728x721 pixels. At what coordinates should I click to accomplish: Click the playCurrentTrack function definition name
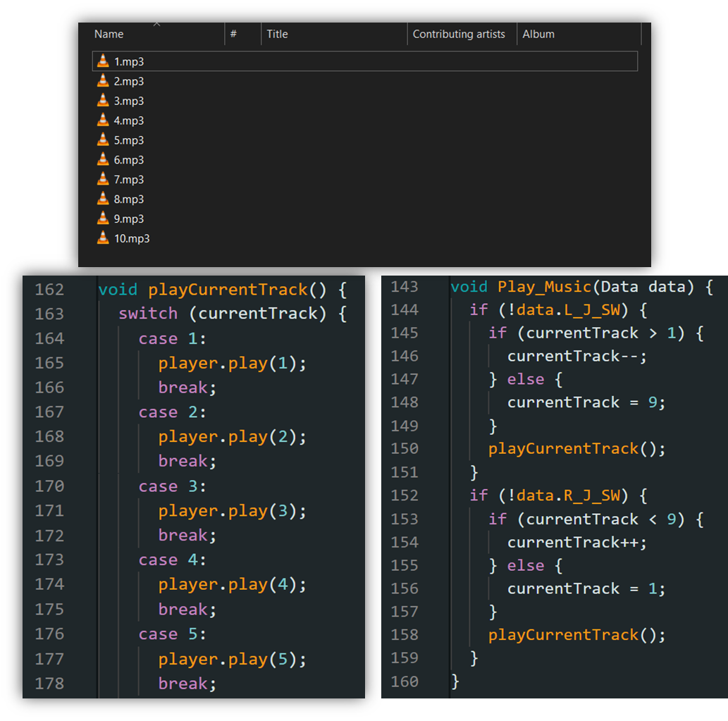coord(228,290)
